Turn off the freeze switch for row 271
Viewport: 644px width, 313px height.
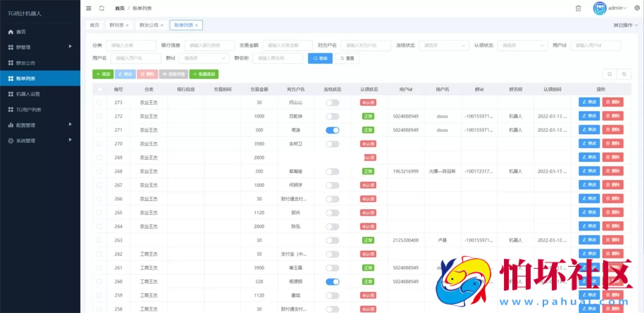[x=332, y=130]
